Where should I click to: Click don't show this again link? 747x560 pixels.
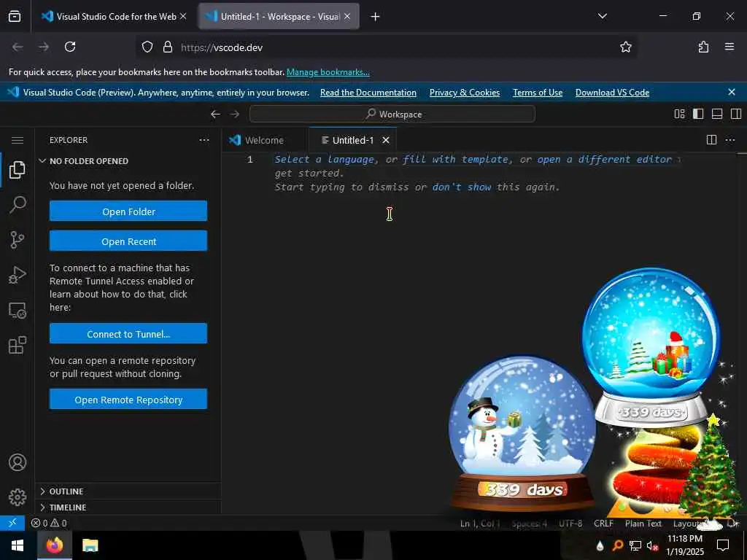[x=462, y=187]
